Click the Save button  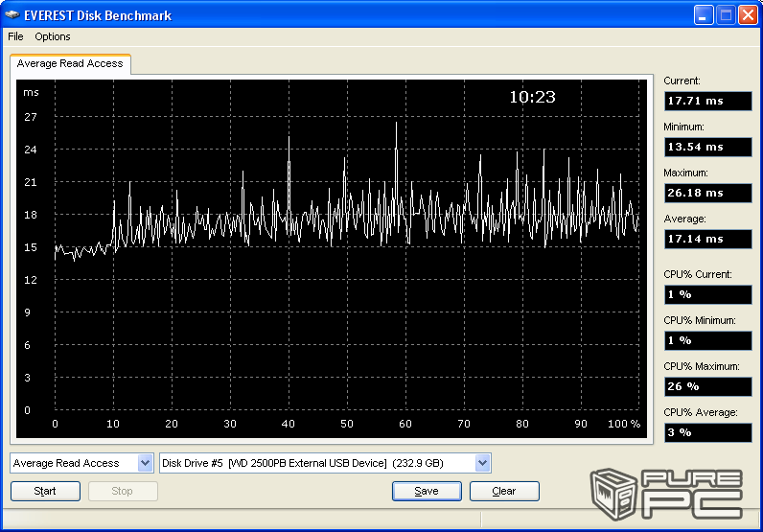[427, 491]
